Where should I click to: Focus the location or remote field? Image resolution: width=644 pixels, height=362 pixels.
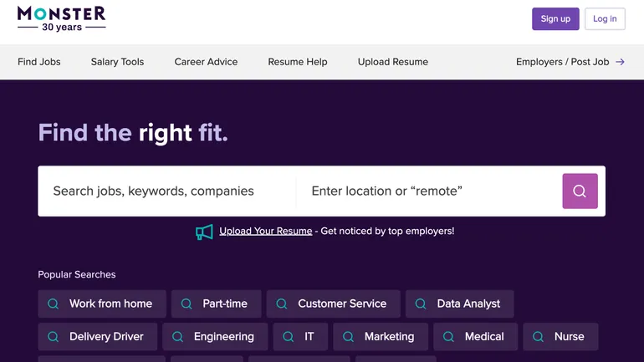point(427,191)
